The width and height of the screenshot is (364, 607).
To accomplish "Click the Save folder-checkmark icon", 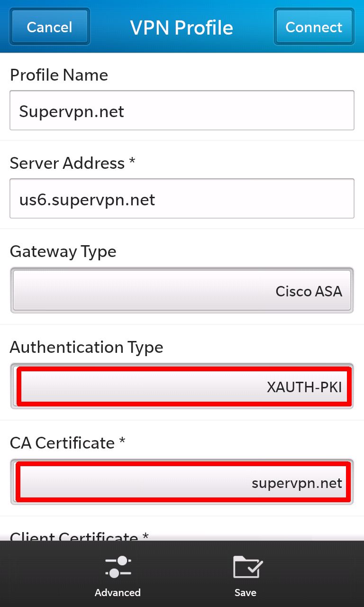I will [248, 567].
